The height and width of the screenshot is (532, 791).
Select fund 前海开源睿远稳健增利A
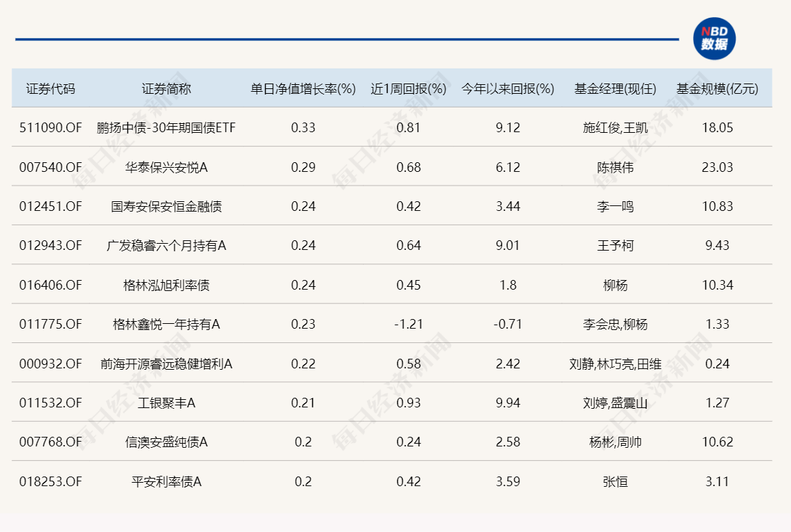[x=166, y=364]
